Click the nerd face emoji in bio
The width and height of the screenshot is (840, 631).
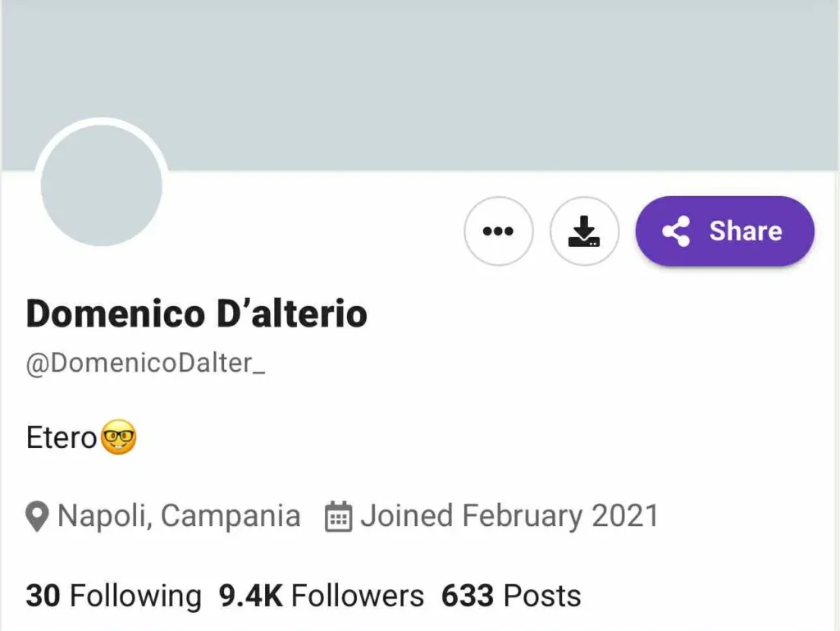coord(118,437)
